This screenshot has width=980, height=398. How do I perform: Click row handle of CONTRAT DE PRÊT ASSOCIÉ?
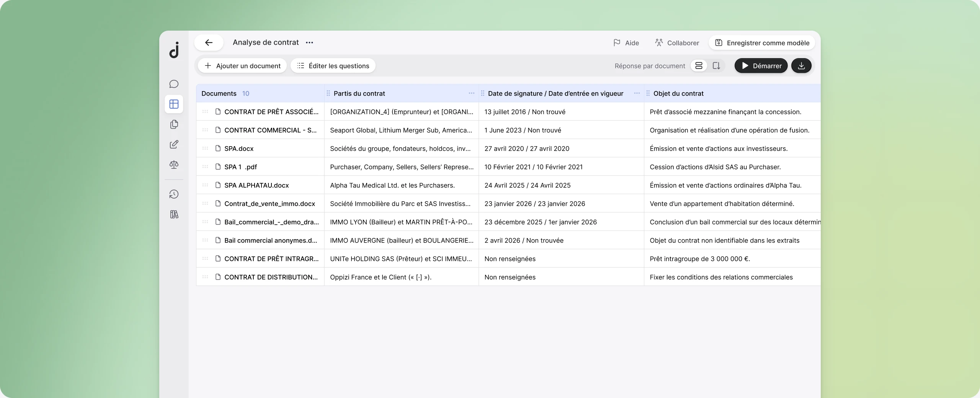[205, 112]
